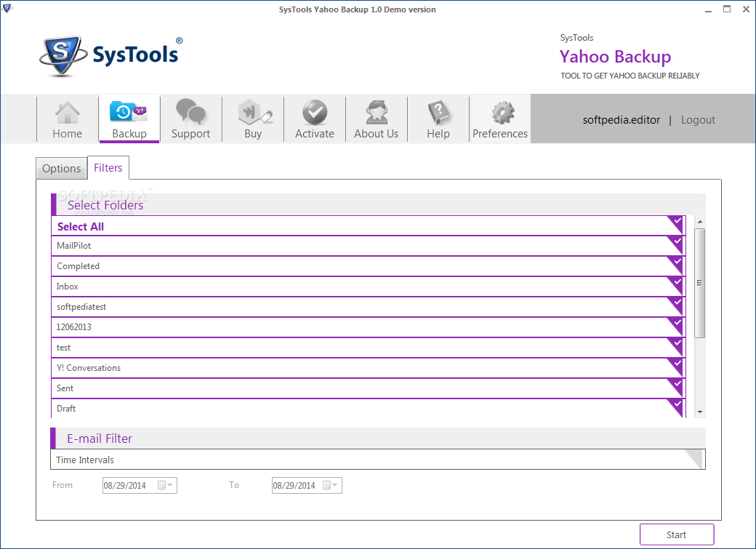
Task: Select the Select All row label
Action: (81, 227)
